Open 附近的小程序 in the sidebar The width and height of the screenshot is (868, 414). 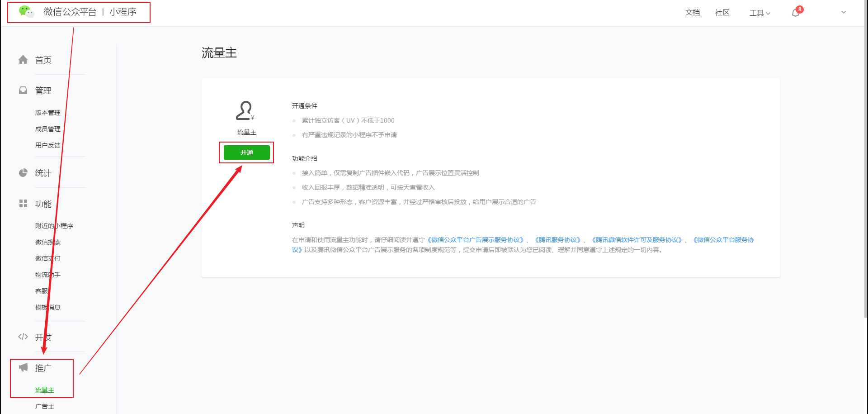(54, 226)
